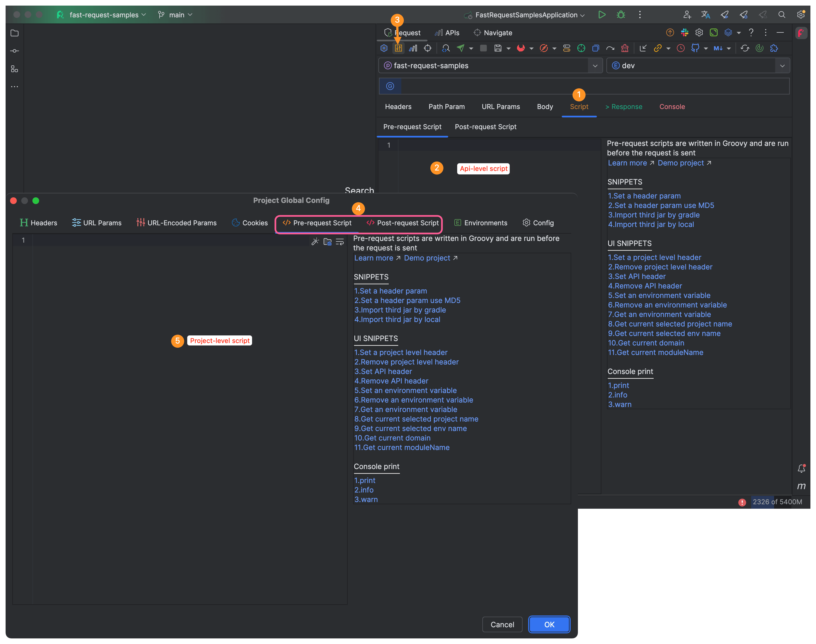Switch to the Post-request Script sub-tab
Screen dimensions: 816x644
click(485, 127)
